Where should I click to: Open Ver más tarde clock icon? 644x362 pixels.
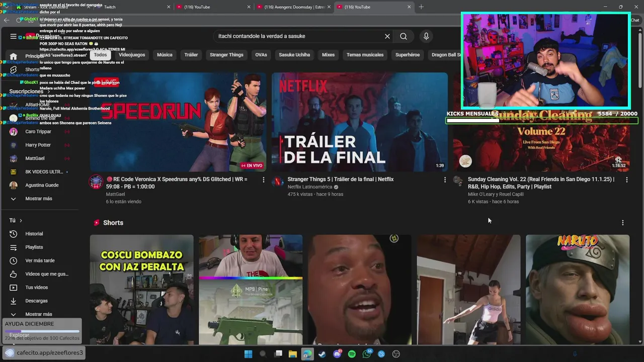point(14,260)
